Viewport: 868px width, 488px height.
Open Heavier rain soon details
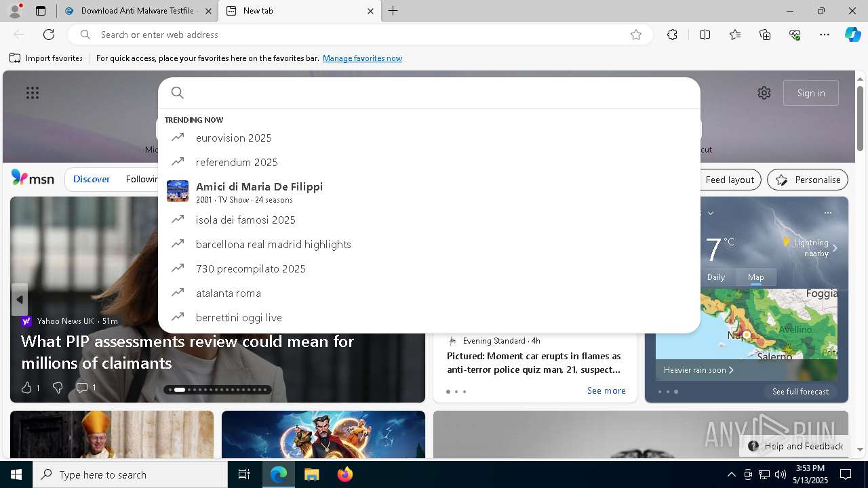pyautogui.click(x=698, y=370)
